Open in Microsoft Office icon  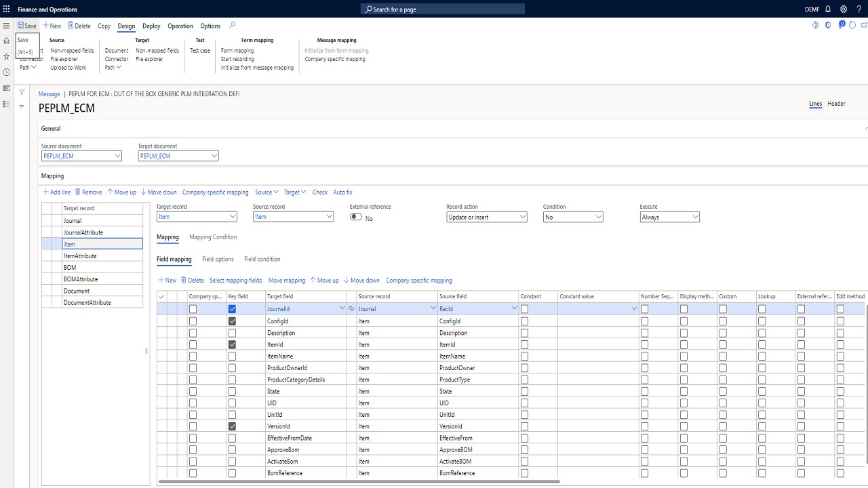[829, 25]
